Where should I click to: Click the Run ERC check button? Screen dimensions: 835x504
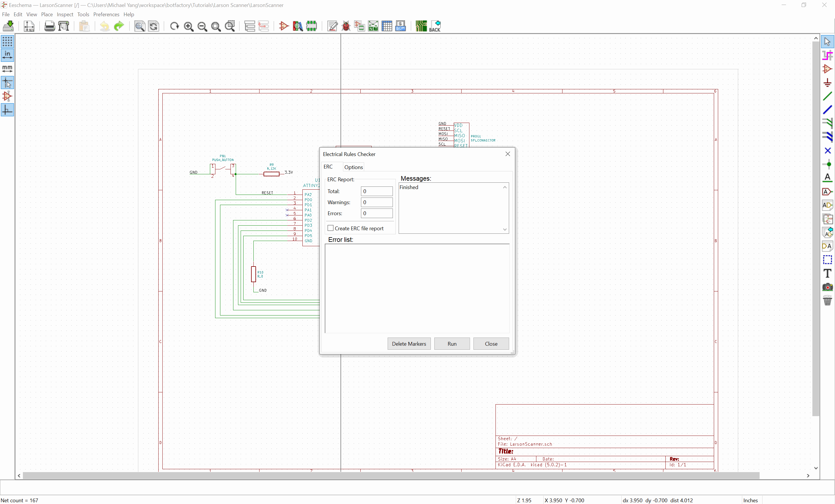click(451, 344)
